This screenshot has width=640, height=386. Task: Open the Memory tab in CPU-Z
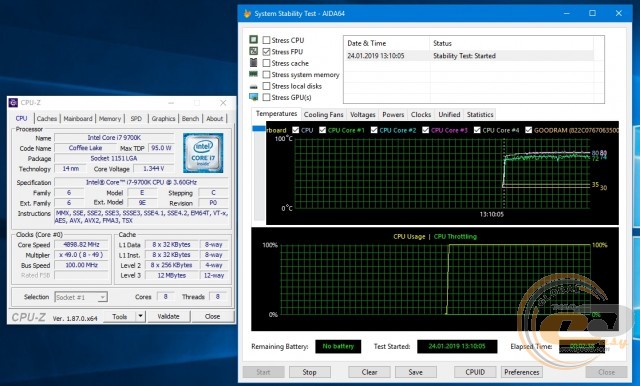click(x=110, y=118)
